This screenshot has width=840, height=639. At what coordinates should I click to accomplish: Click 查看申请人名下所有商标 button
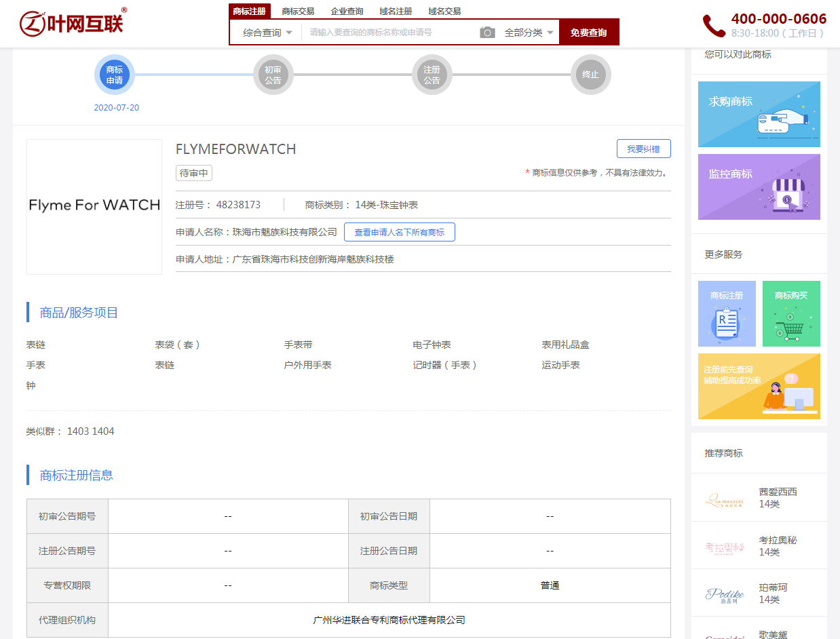click(x=400, y=231)
